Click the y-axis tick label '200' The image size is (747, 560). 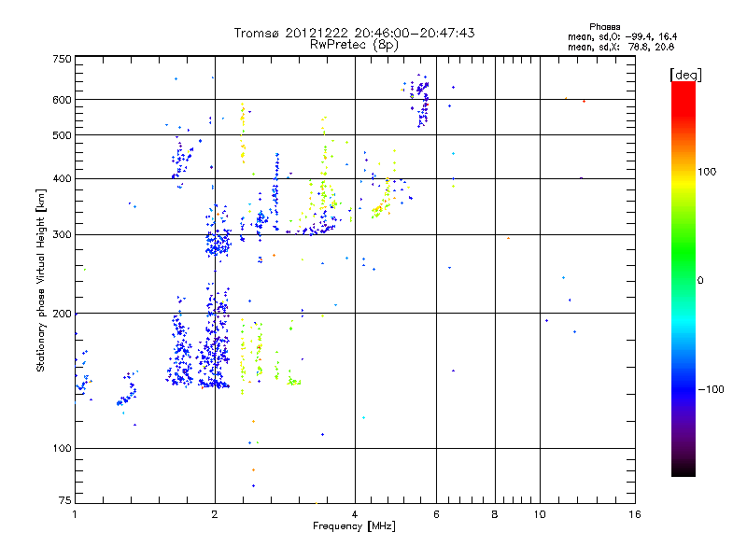point(62,314)
